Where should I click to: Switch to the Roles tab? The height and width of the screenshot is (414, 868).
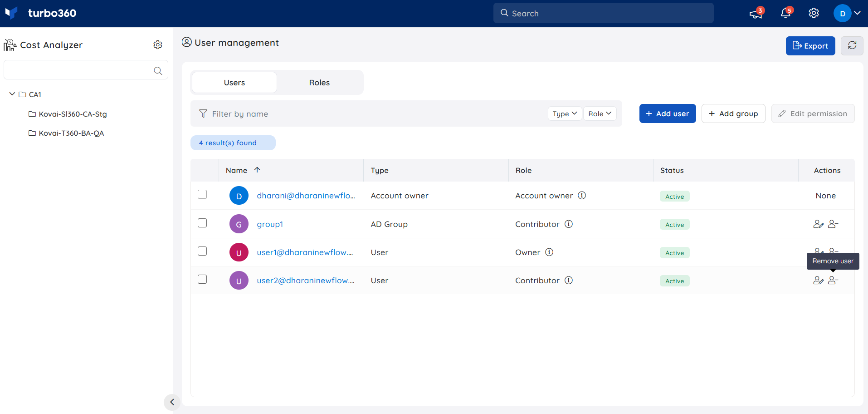click(319, 83)
